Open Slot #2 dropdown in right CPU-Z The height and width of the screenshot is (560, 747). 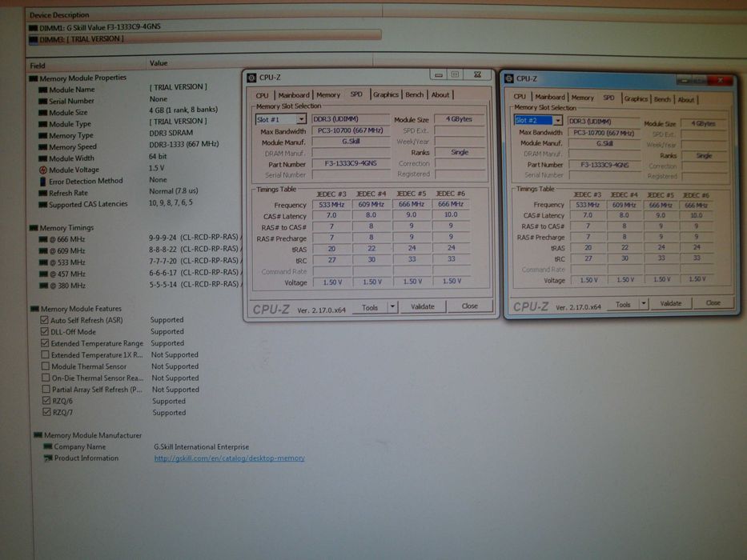coord(557,121)
